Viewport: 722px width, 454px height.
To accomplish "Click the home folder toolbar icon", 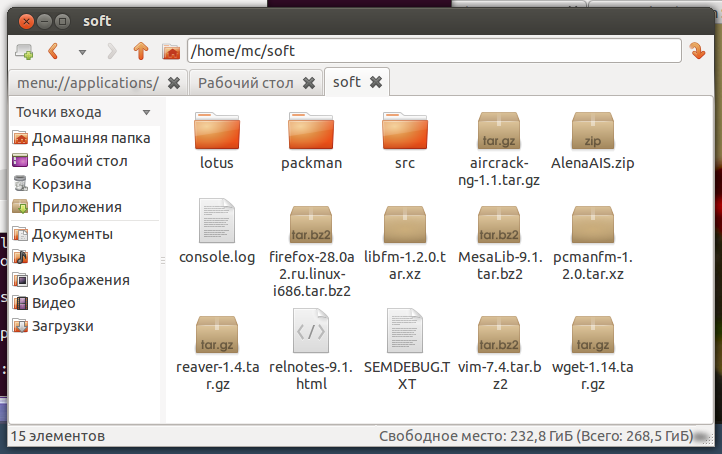I will [171, 51].
